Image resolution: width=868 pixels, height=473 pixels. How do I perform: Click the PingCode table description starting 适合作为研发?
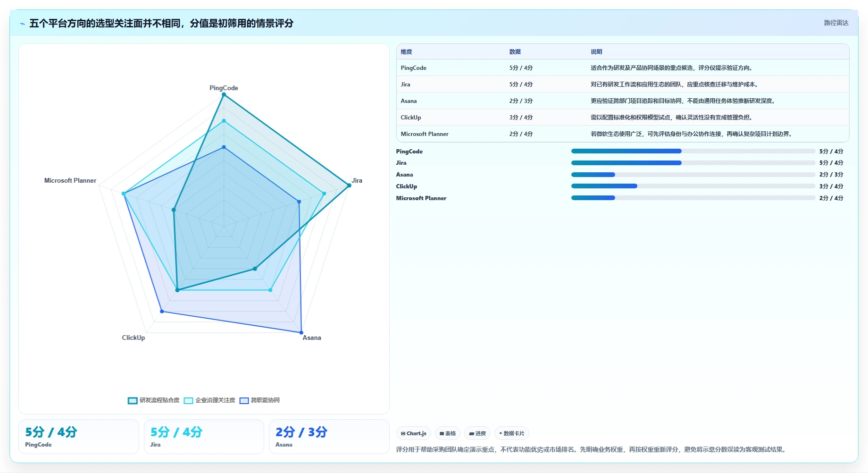[x=672, y=68]
